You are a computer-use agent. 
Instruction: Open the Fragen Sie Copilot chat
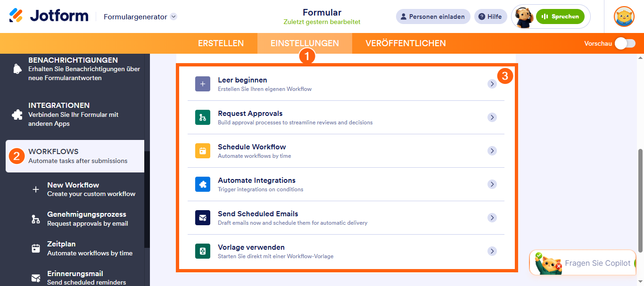tap(587, 263)
